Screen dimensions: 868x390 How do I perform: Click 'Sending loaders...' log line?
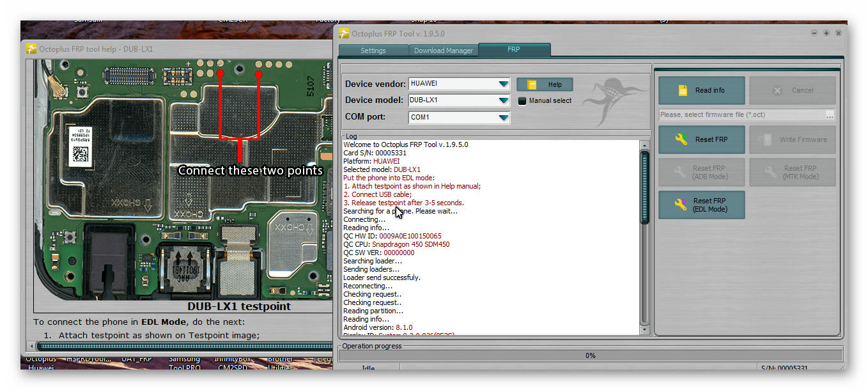(371, 269)
